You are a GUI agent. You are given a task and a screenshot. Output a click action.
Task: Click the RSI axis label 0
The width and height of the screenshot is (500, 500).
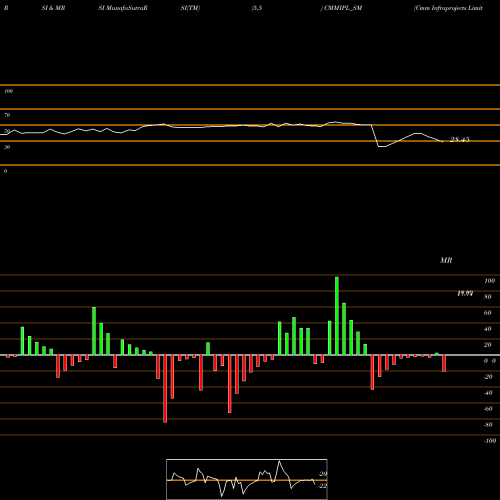(x=5, y=171)
